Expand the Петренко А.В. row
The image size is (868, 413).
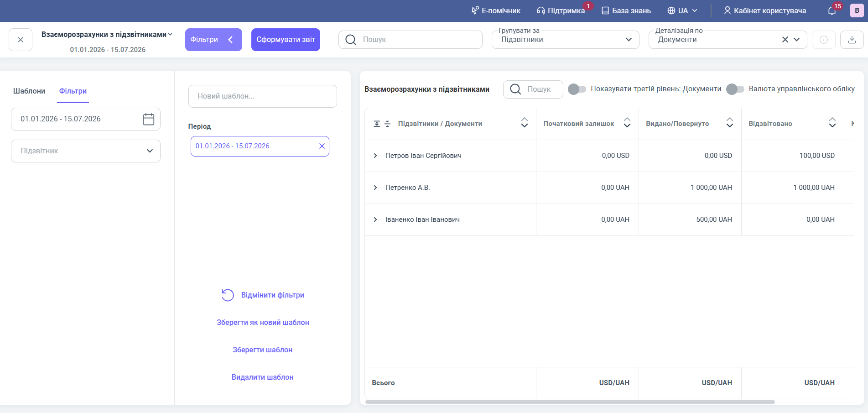[x=375, y=188]
